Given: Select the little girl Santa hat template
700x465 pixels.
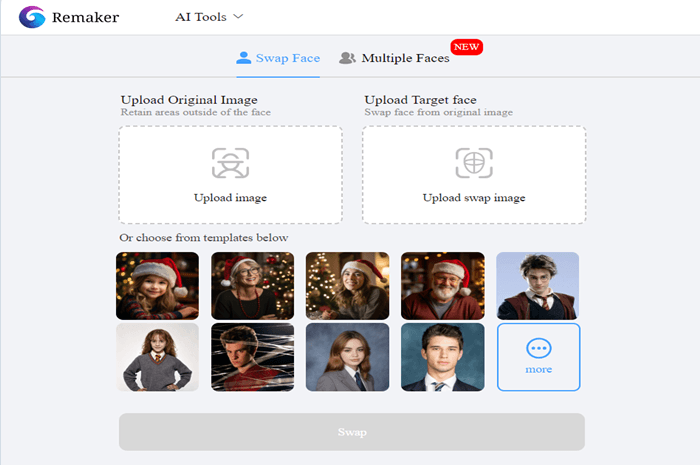Looking at the screenshot, I should (x=158, y=286).
